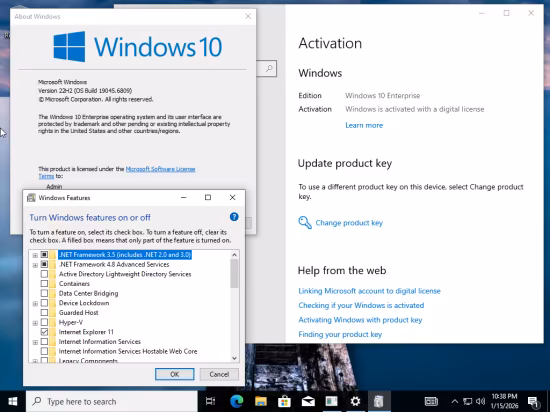Expand the Internet Information Services node
Image resolution: width=550 pixels, height=412 pixels.
point(35,342)
